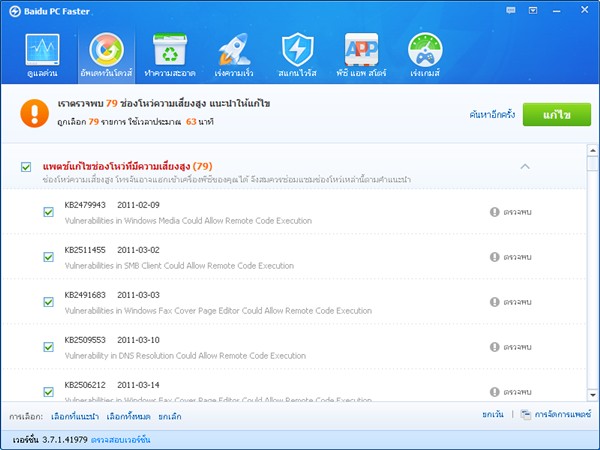Toggle the high-risk patches group checkbox
Viewport: 600px width, 450px height.
[x=26, y=167]
